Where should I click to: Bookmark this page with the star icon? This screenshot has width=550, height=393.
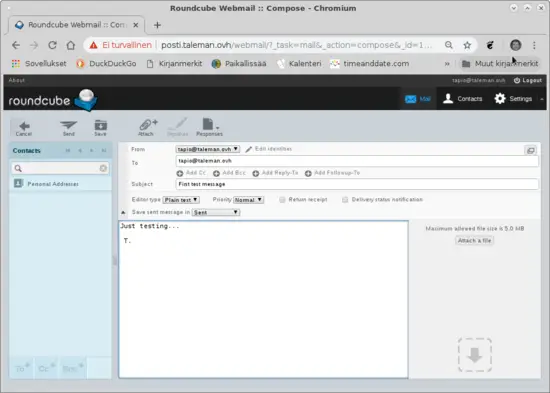coord(467,45)
